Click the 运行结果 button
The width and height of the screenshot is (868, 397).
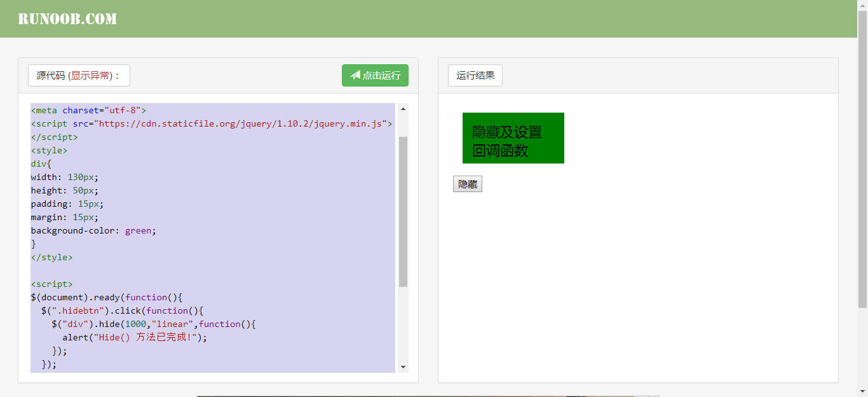click(475, 75)
